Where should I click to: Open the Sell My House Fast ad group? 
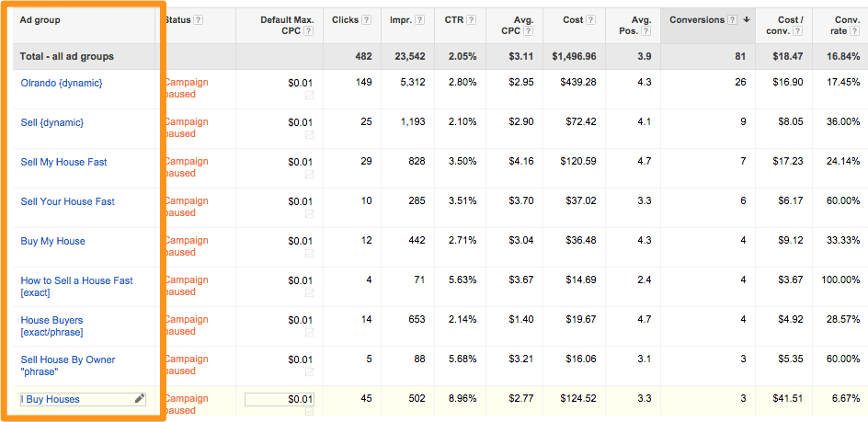pos(63,162)
